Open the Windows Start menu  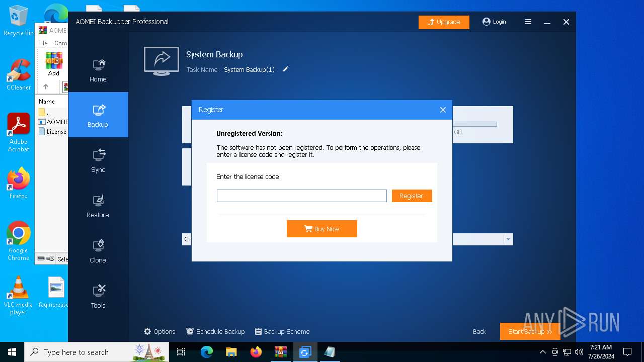pos(12,352)
